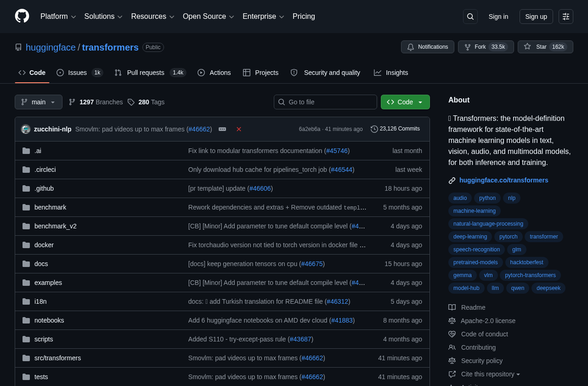
Task: Open the .github folder icon
Action: 26,188
